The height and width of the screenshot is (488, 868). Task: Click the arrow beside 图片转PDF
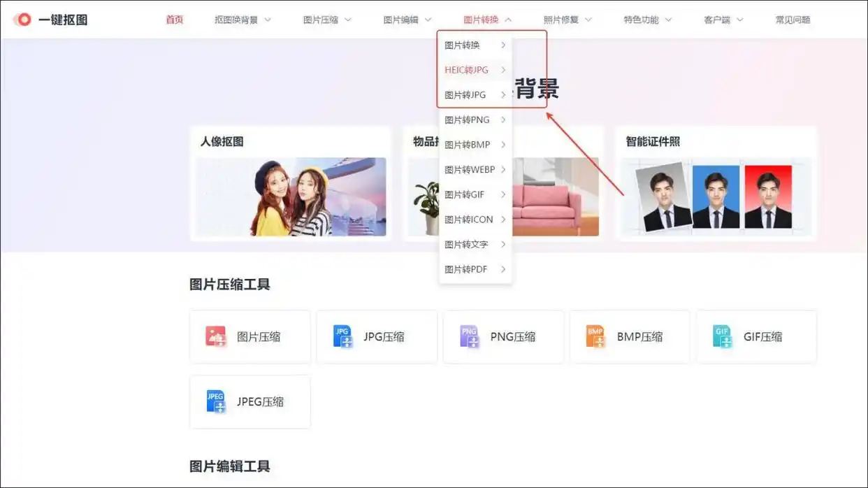pyautogui.click(x=502, y=269)
